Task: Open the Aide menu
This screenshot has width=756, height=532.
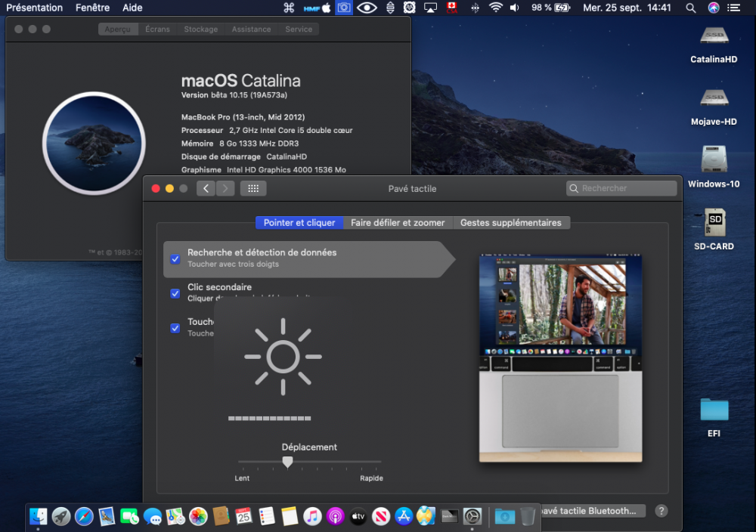Action: click(x=132, y=8)
